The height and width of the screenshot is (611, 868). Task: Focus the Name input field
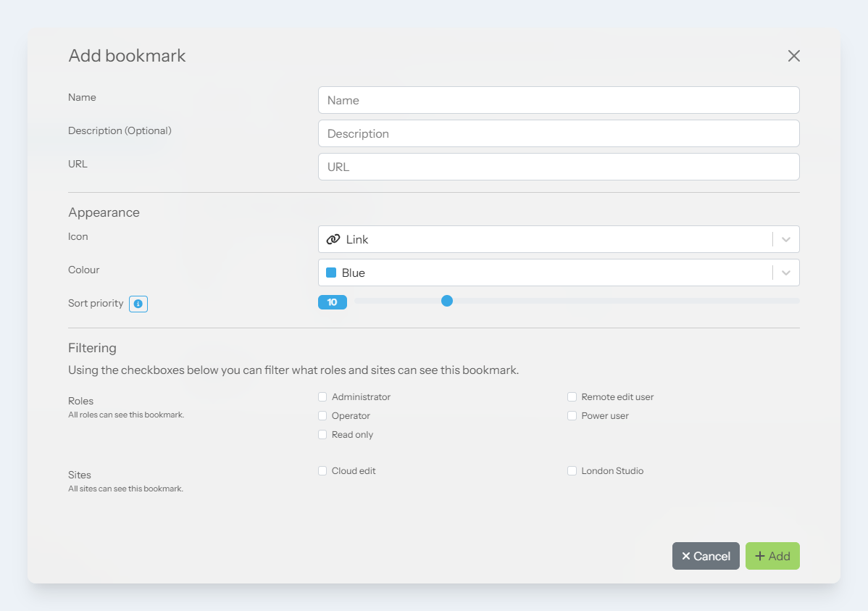[558, 100]
